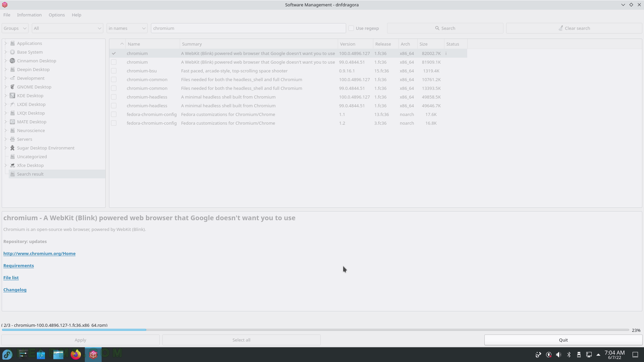Click the Clear search button
This screenshot has height=362, width=644.
[574, 28]
